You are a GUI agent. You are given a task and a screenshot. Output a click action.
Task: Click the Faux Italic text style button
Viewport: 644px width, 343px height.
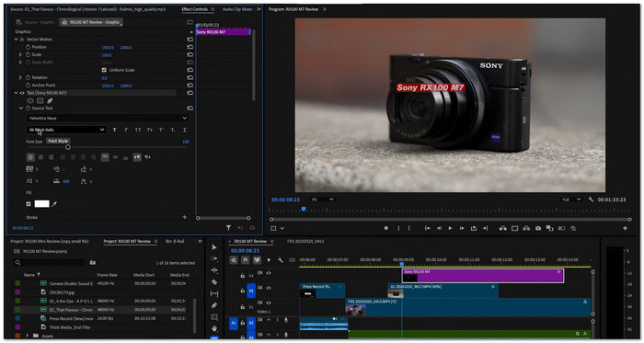click(126, 130)
